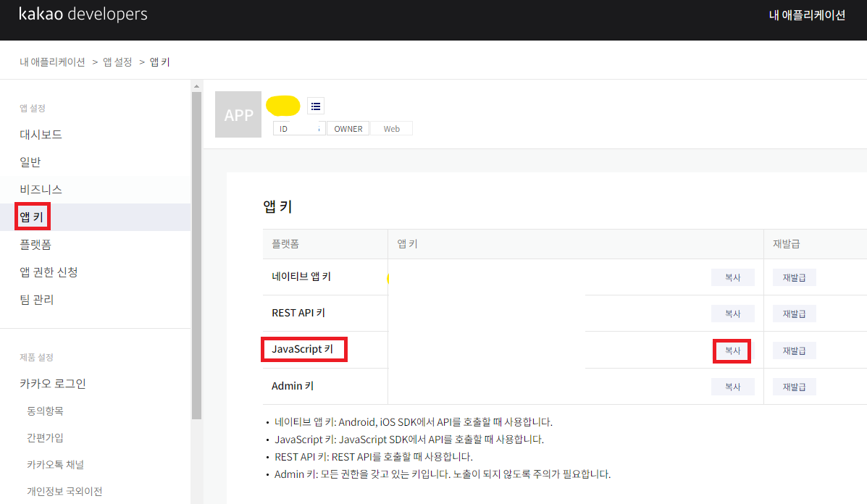The width and height of the screenshot is (867, 504).
Task: Click the Admin 키 warning note
Action: tap(443, 474)
